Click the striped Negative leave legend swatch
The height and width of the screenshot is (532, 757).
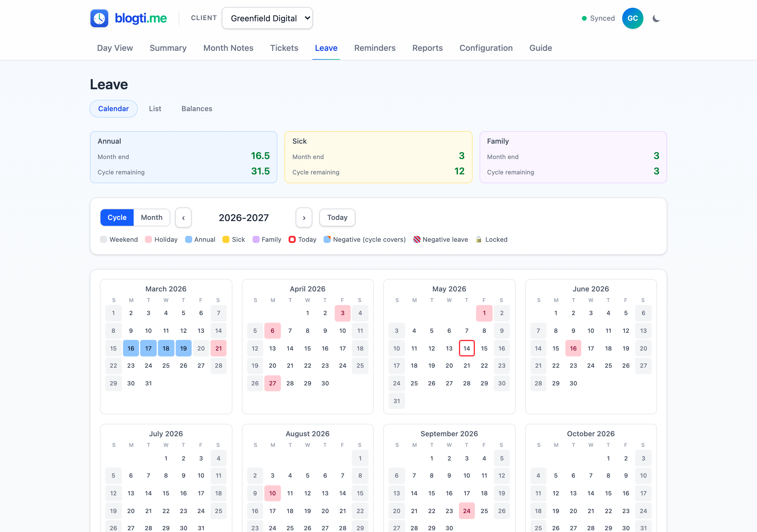[417, 240]
